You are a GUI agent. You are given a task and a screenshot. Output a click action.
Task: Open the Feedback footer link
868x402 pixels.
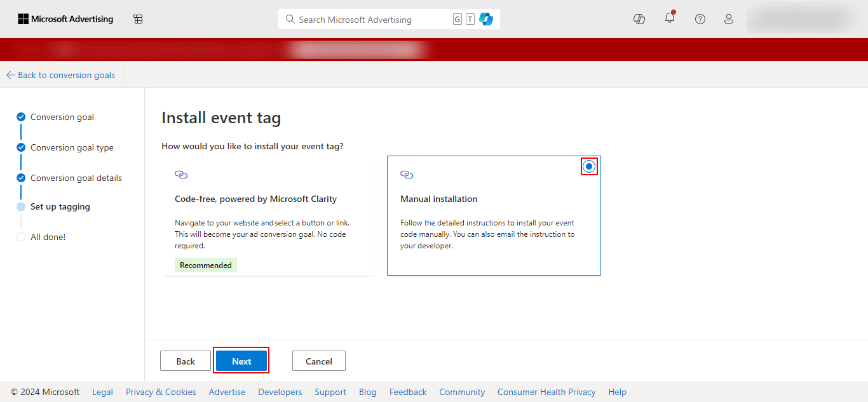click(408, 392)
